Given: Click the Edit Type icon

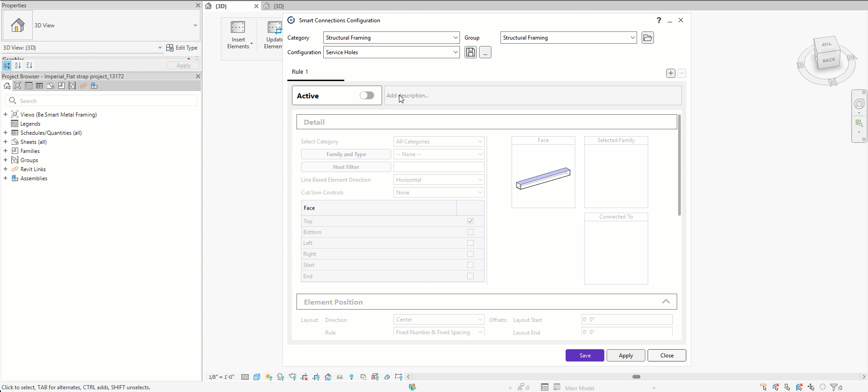Looking at the screenshot, I should tap(170, 48).
